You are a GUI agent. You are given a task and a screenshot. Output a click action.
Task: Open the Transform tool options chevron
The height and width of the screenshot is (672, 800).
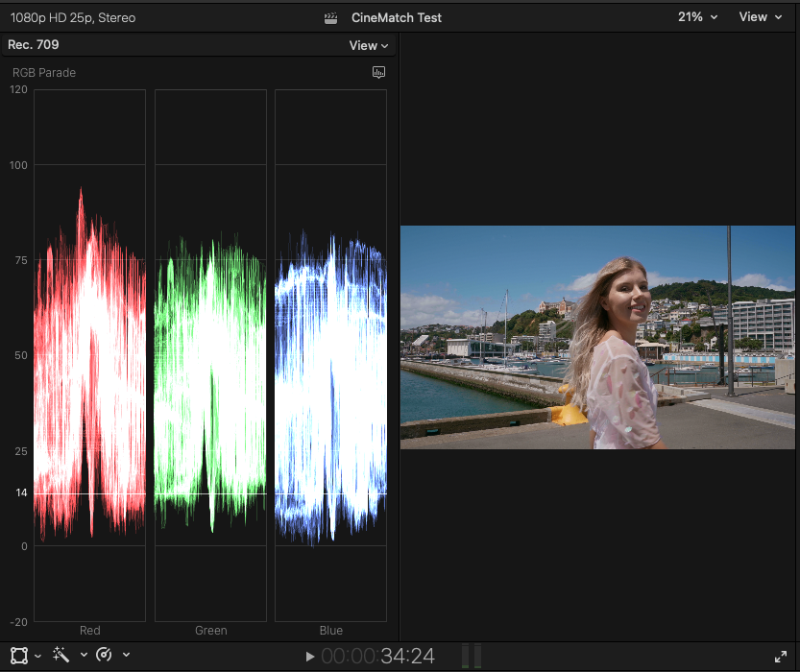(x=37, y=656)
